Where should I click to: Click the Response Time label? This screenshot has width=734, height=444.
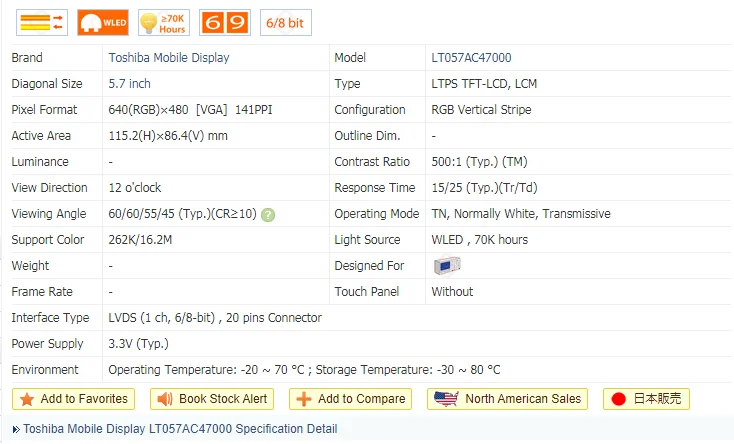pyautogui.click(x=375, y=188)
